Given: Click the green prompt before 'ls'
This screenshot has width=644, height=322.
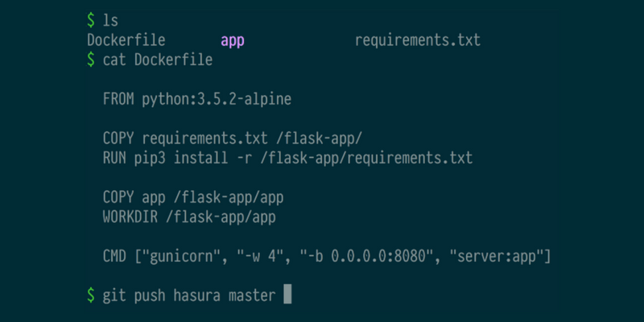Looking at the screenshot, I should point(91,21).
